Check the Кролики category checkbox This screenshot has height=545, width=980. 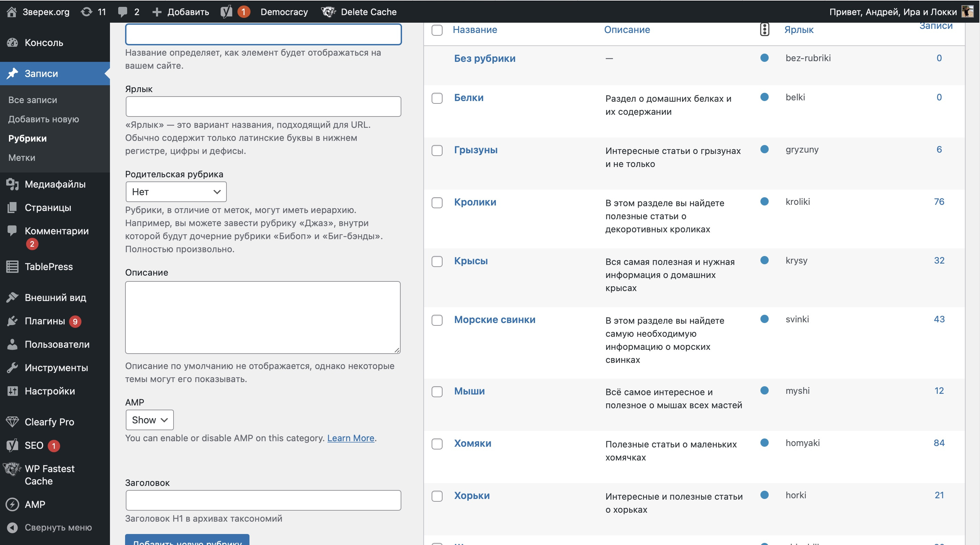coord(437,203)
